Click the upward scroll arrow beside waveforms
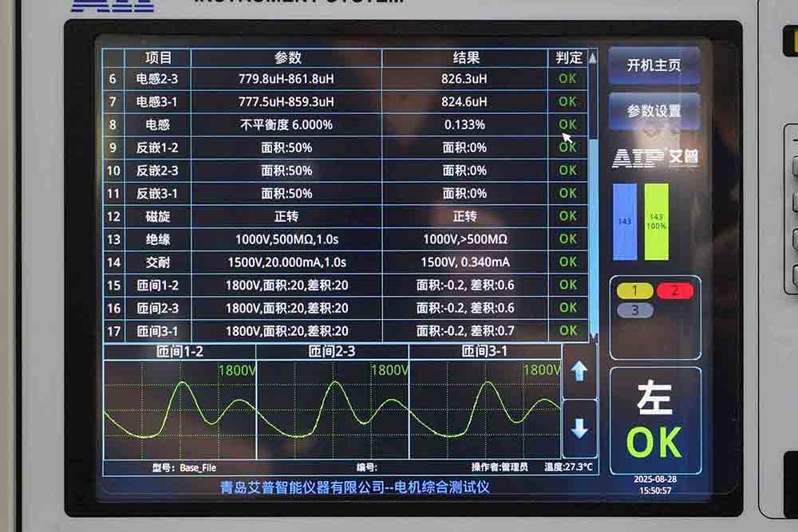798x532 pixels. tap(581, 369)
